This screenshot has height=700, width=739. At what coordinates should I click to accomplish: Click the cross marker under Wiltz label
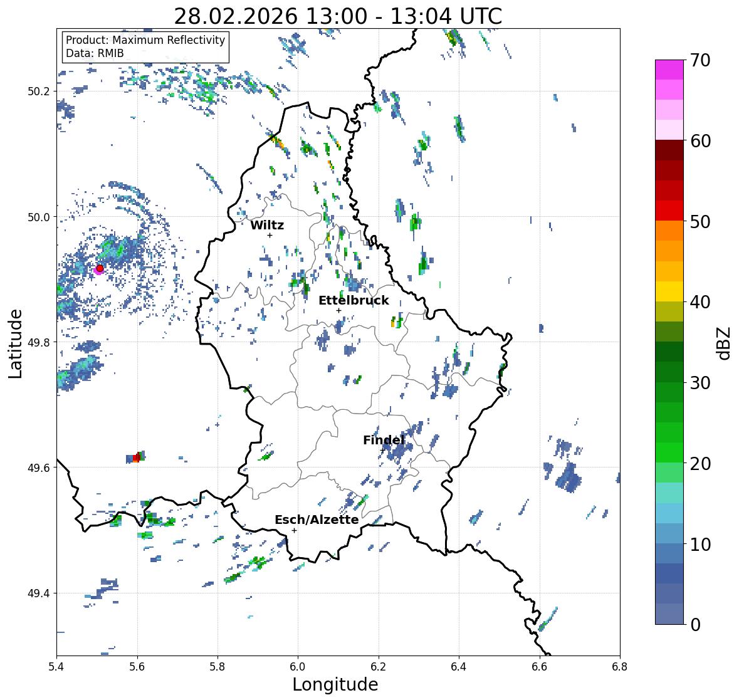click(270, 235)
